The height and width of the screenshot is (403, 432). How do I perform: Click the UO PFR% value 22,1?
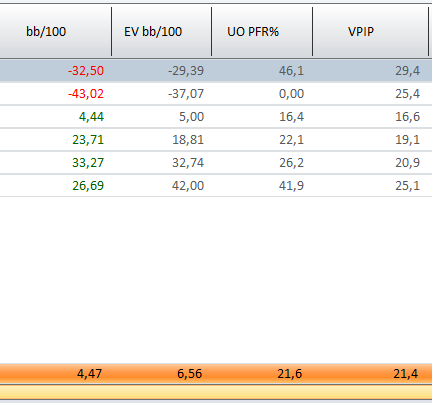[291, 140]
